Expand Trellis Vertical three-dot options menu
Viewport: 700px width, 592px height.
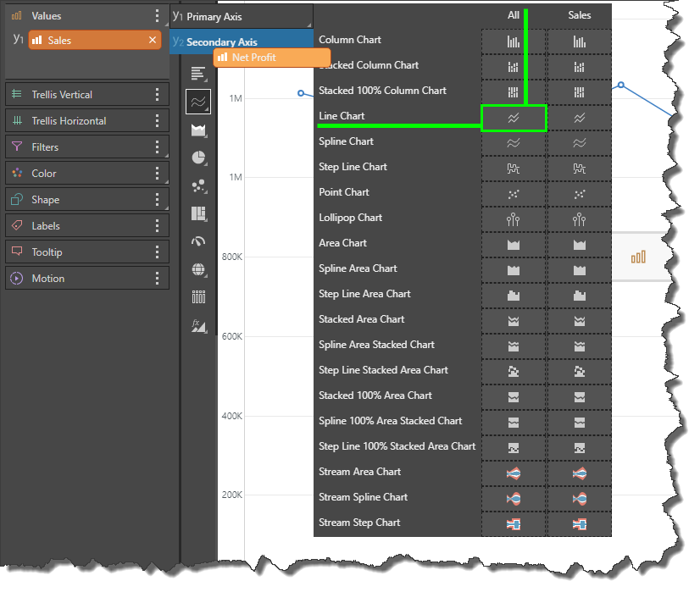[x=157, y=94]
